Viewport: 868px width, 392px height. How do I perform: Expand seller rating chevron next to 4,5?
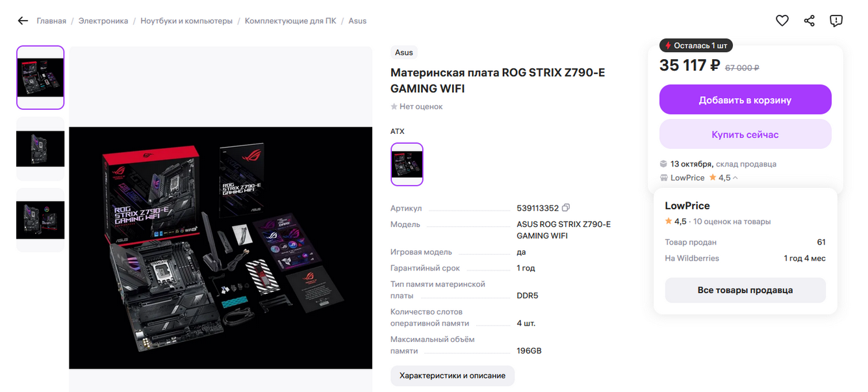(735, 178)
